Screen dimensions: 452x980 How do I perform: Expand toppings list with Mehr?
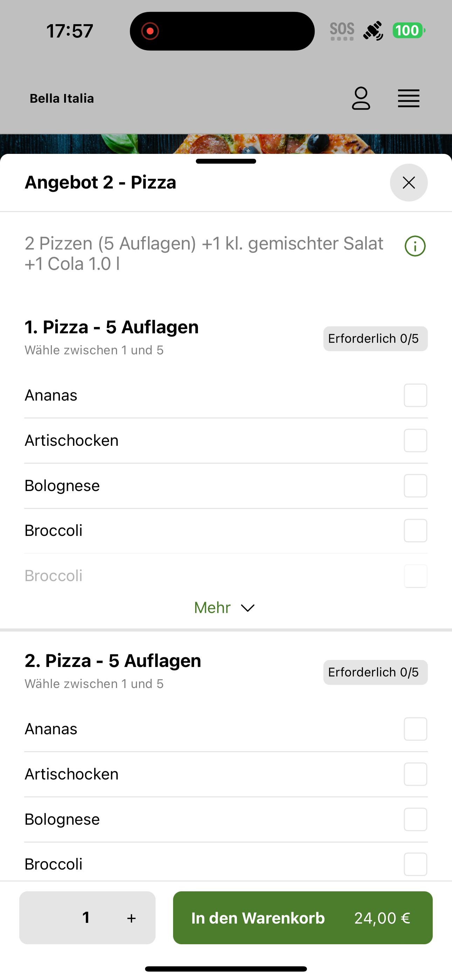tap(225, 607)
